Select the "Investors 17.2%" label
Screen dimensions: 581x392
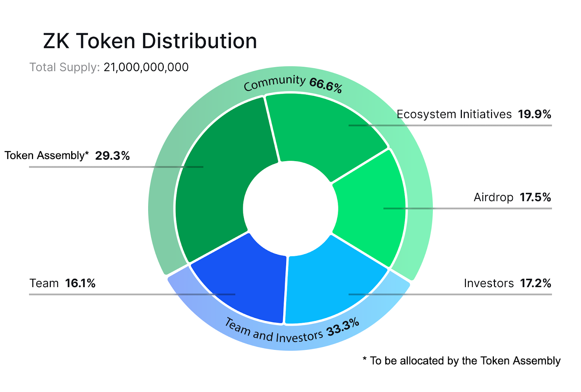(507, 283)
